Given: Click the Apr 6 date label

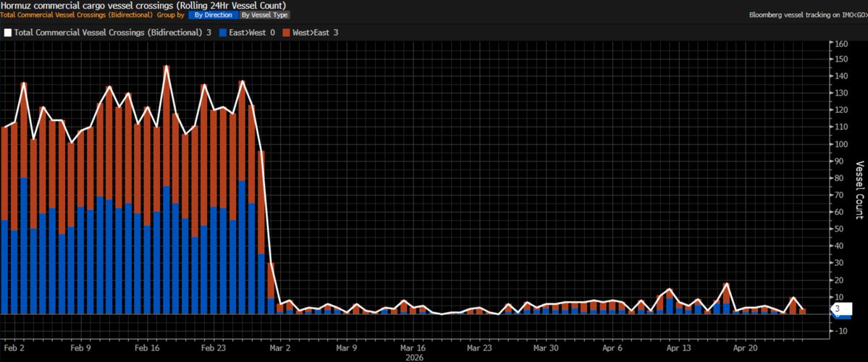Looking at the screenshot, I should (x=612, y=349).
